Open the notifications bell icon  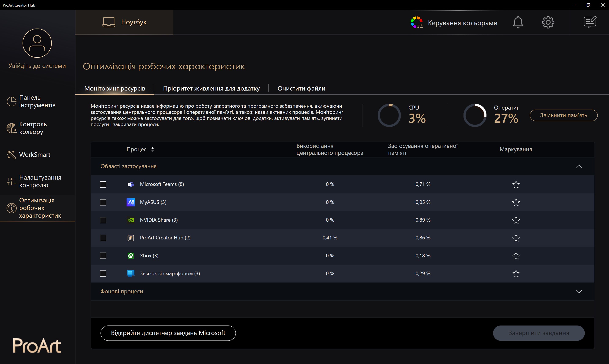tap(518, 22)
